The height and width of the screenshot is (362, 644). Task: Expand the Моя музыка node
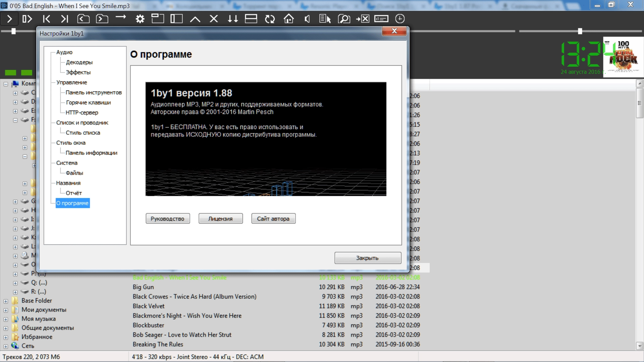pyautogui.click(x=6, y=319)
